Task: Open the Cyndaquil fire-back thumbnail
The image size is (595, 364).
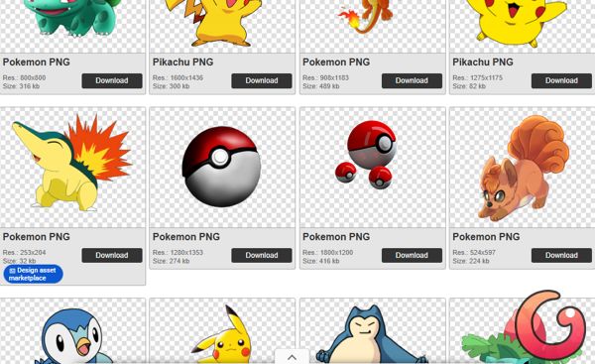Action: pyautogui.click(x=72, y=168)
